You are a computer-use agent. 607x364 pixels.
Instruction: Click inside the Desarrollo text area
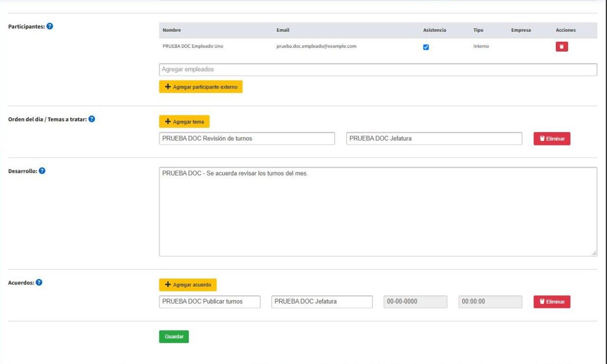[x=378, y=212]
